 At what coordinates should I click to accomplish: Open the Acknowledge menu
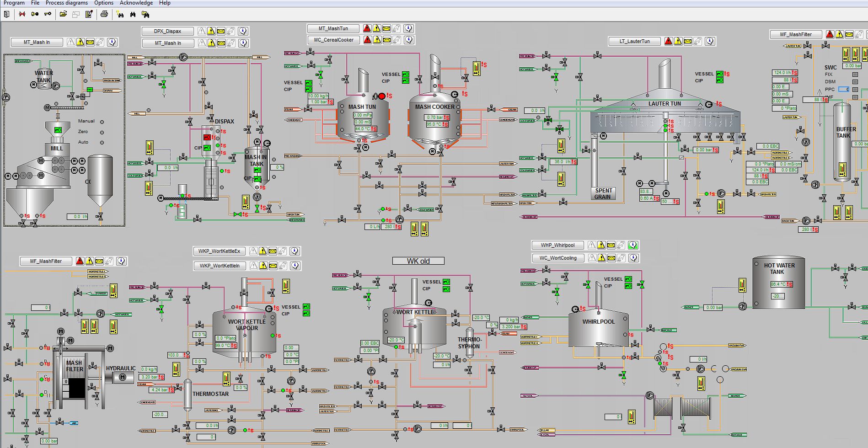coord(136,3)
